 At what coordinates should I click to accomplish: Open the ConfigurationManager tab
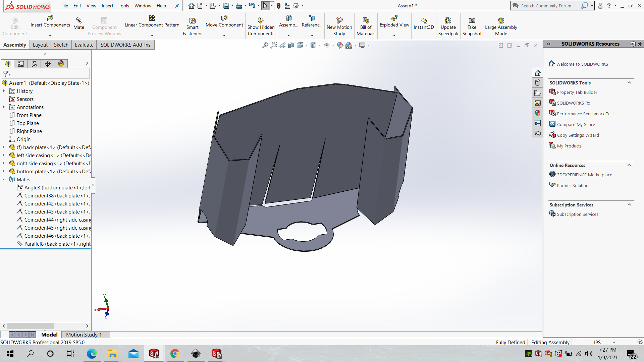(x=34, y=64)
